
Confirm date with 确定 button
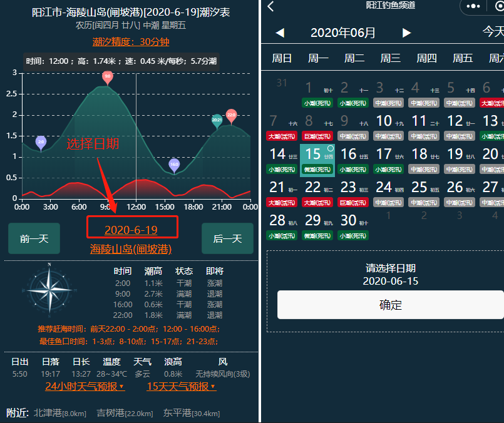[x=390, y=305]
